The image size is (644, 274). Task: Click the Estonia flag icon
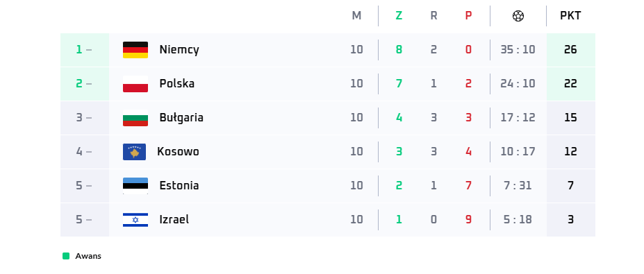coord(135,186)
